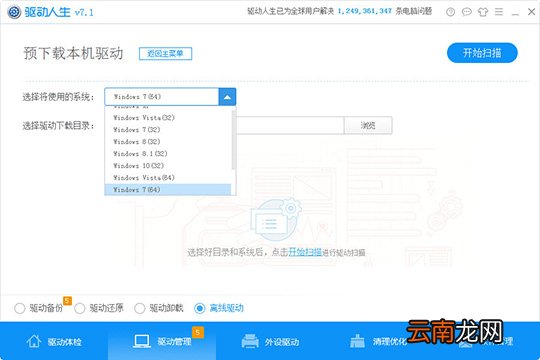Select the 离线驱动 radio button

coord(200,308)
